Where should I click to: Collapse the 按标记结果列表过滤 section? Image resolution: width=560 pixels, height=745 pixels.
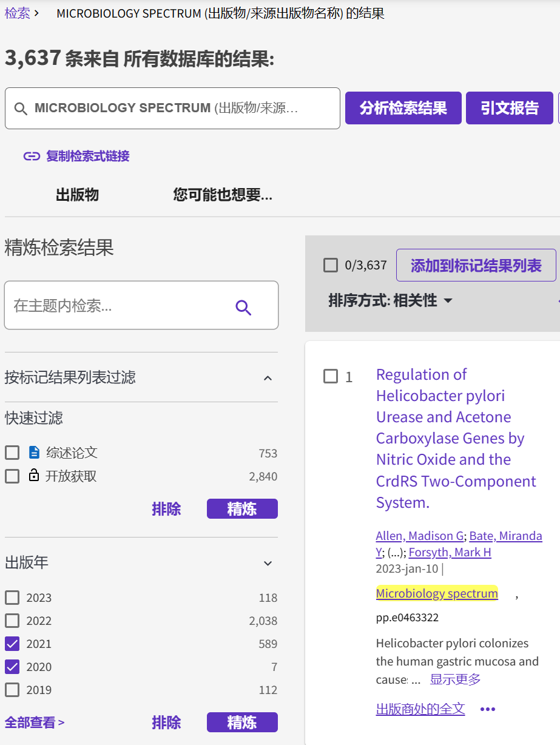point(268,377)
